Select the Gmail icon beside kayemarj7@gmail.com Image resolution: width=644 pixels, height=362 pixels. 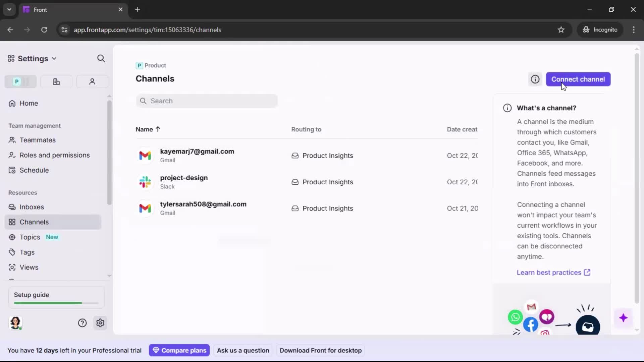click(145, 156)
